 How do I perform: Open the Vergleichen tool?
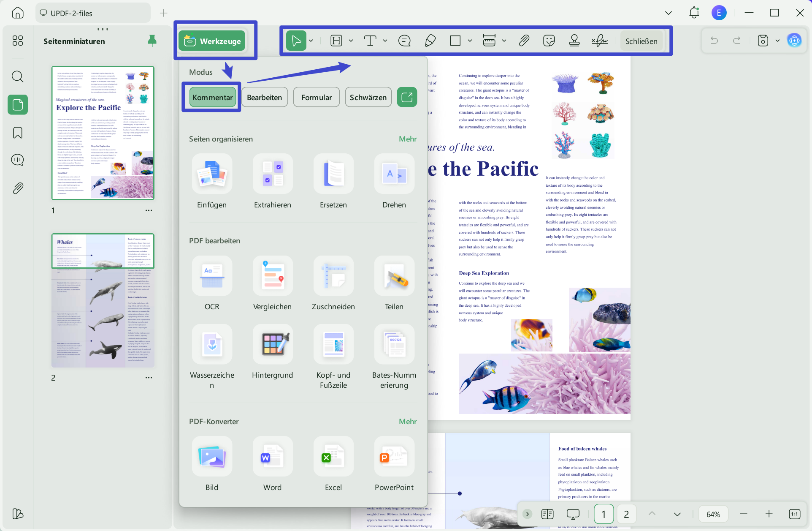(x=273, y=276)
